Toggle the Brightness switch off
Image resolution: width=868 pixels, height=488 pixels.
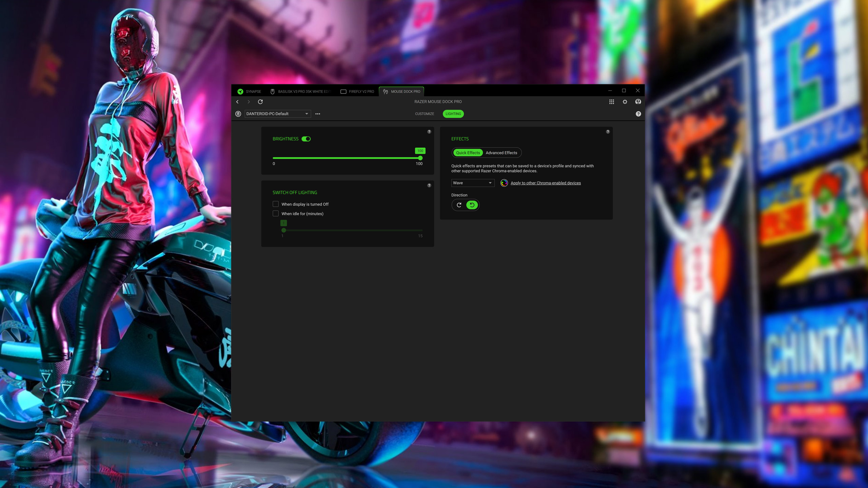click(306, 139)
